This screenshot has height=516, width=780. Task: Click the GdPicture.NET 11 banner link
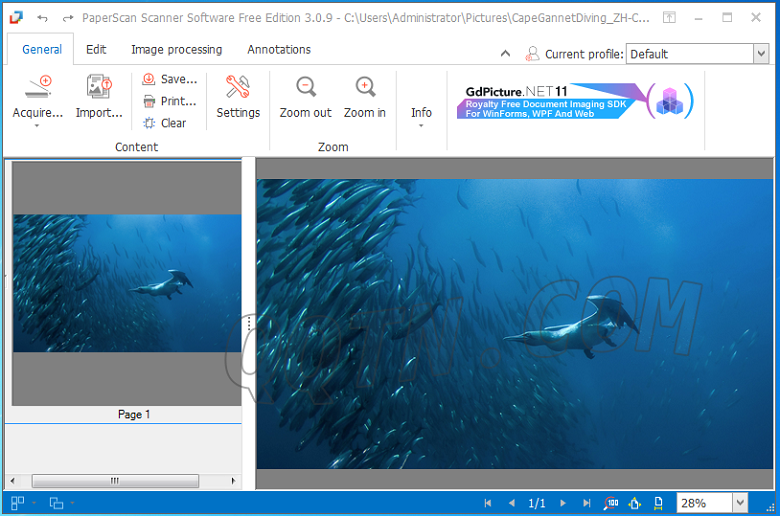pos(574,101)
